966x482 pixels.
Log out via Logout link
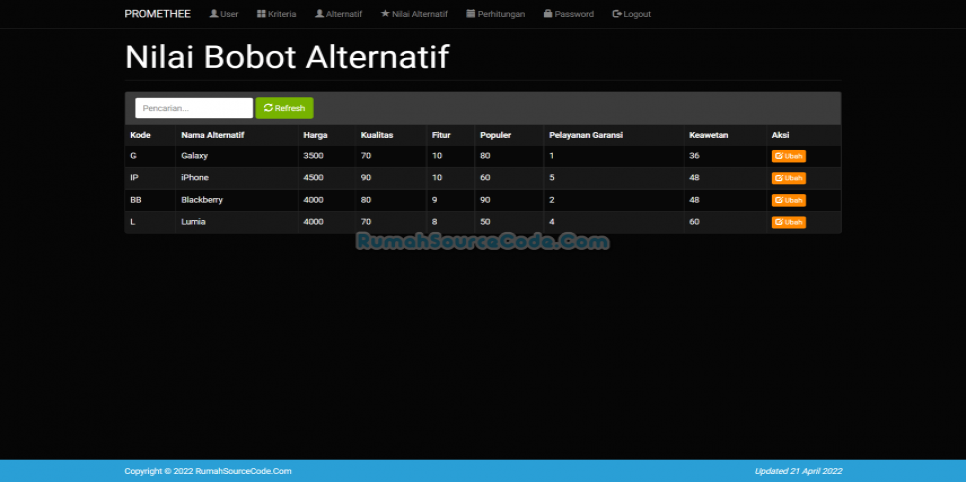click(631, 14)
